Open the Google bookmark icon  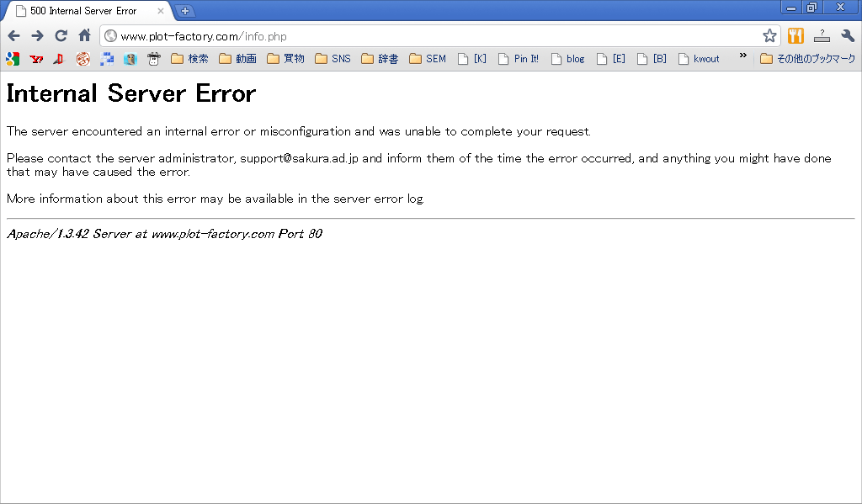(13, 59)
